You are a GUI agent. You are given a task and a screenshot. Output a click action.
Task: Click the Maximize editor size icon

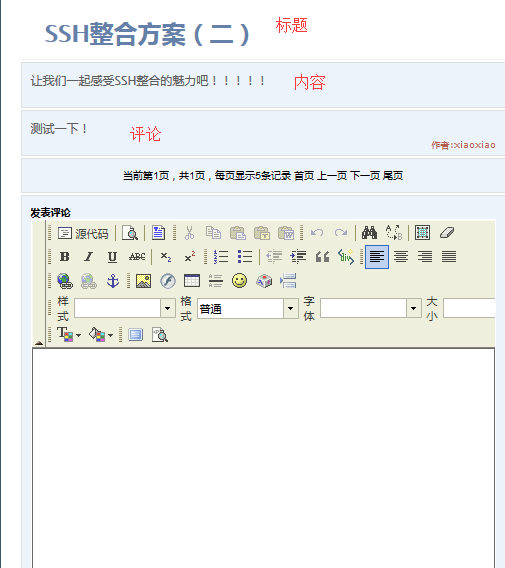point(135,335)
